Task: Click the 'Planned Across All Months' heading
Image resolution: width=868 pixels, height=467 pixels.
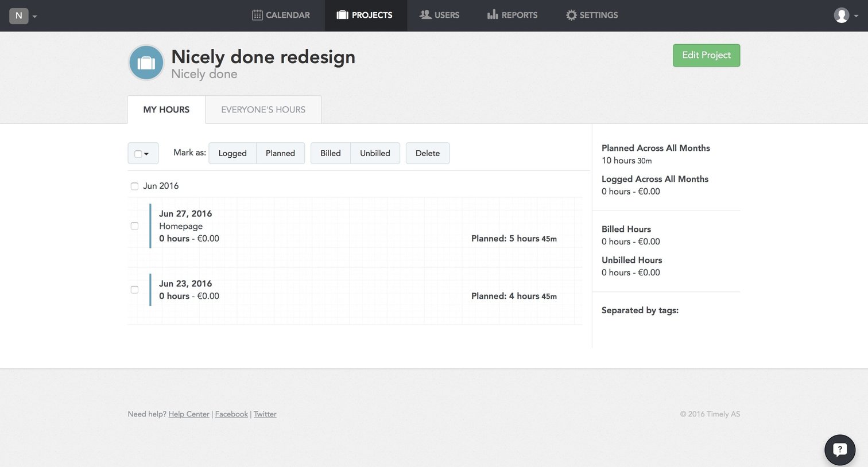Action: [656, 148]
